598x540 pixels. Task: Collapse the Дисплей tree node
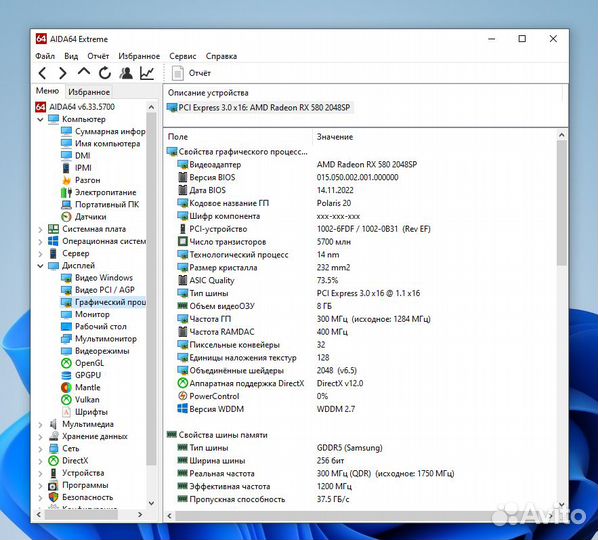40,266
